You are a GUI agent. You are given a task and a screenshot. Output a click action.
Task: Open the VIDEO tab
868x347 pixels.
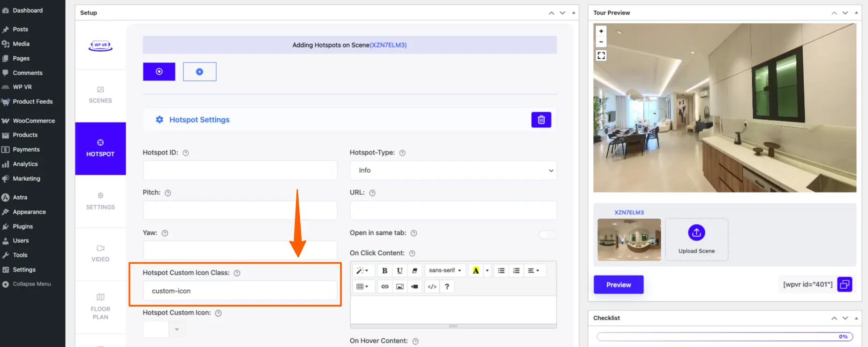100,254
